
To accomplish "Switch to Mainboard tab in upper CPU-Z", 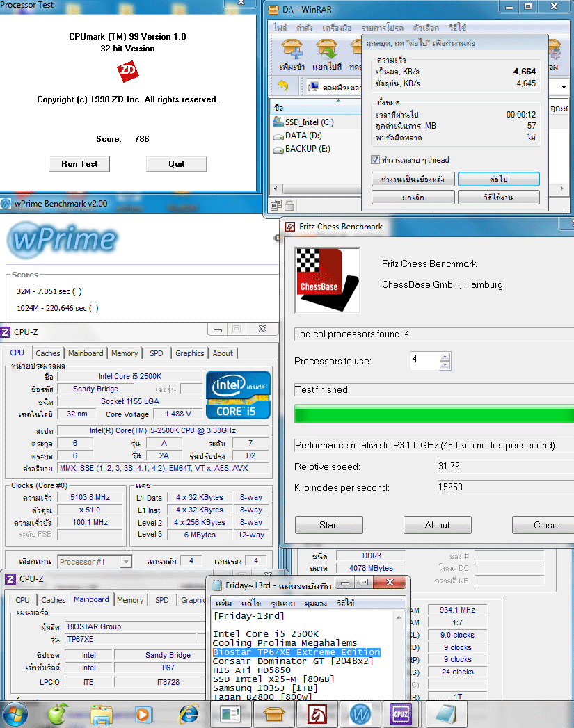I will tap(86, 353).
